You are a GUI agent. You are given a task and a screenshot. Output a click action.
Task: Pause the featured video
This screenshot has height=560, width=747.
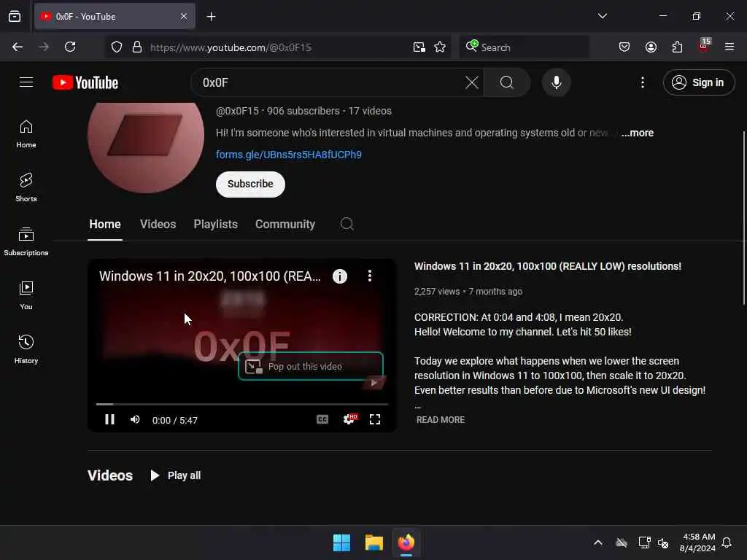tap(109, 419)
